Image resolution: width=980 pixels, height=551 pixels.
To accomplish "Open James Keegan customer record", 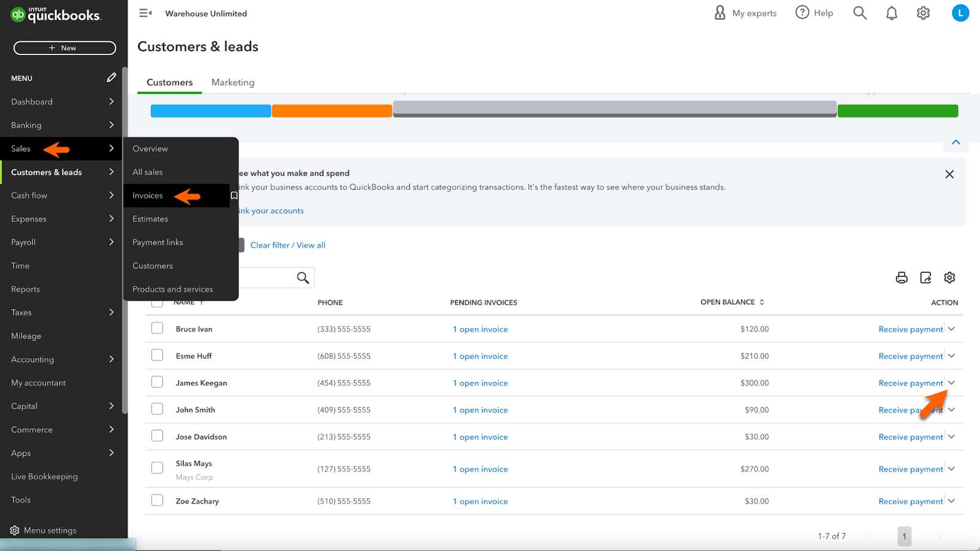I will tap(202, 383).
